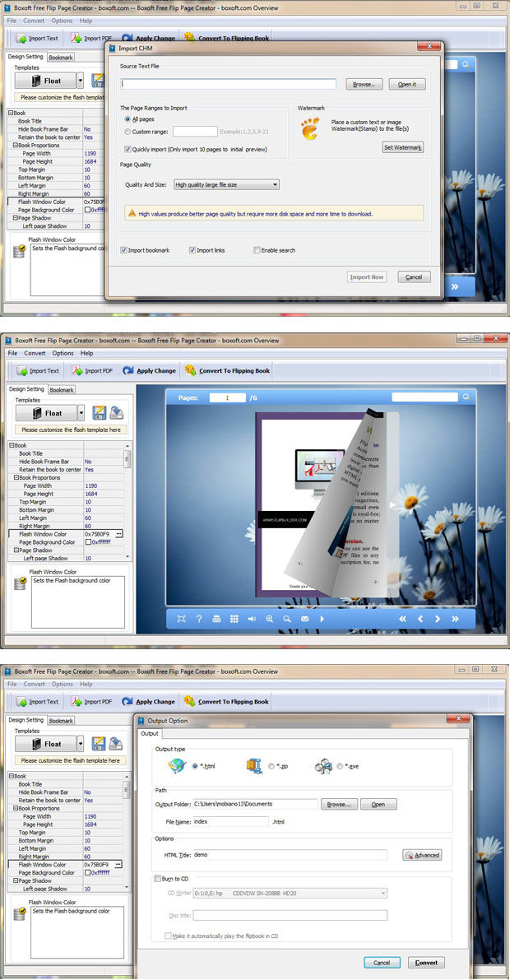Toggle flipbook sound with the speaker icon
Viewport: 510px width, 980px height.
point(252,619)
